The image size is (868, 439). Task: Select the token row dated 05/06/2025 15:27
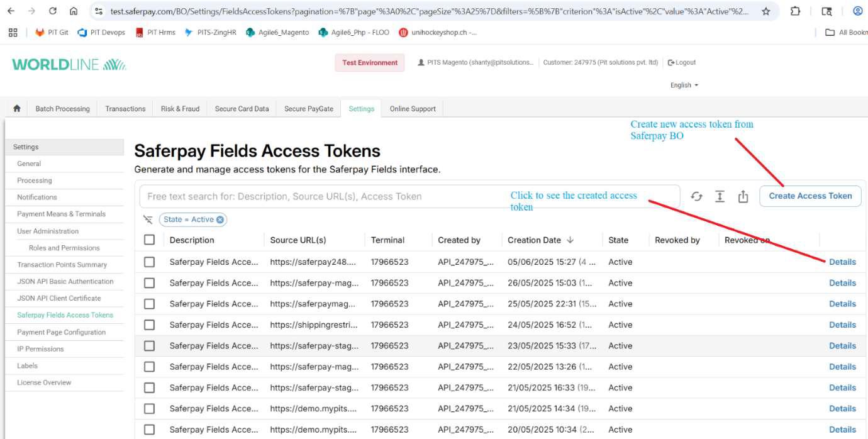149,262
